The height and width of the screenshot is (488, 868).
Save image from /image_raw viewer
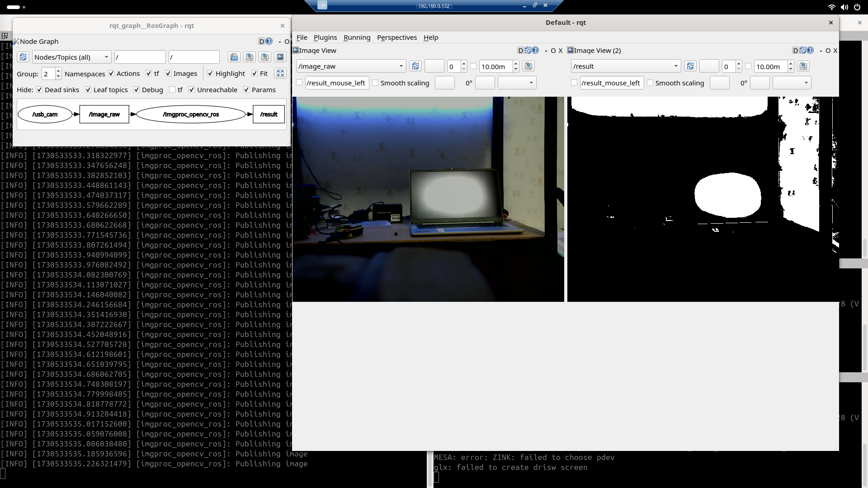point(528,66)
